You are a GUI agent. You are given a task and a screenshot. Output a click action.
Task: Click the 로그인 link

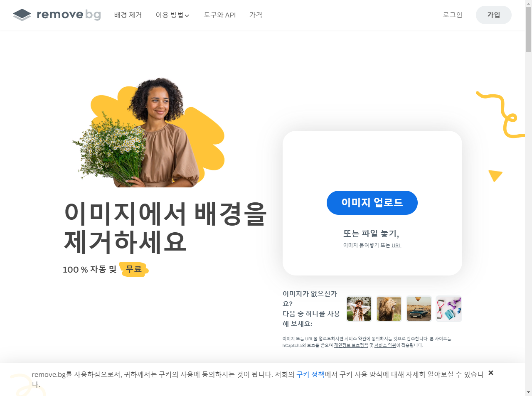(453, 15)
